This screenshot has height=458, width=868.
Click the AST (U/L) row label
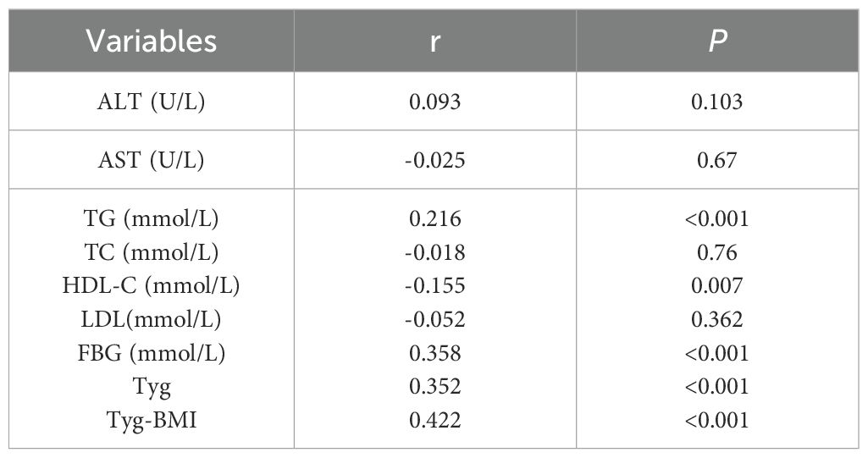(152, 160)
